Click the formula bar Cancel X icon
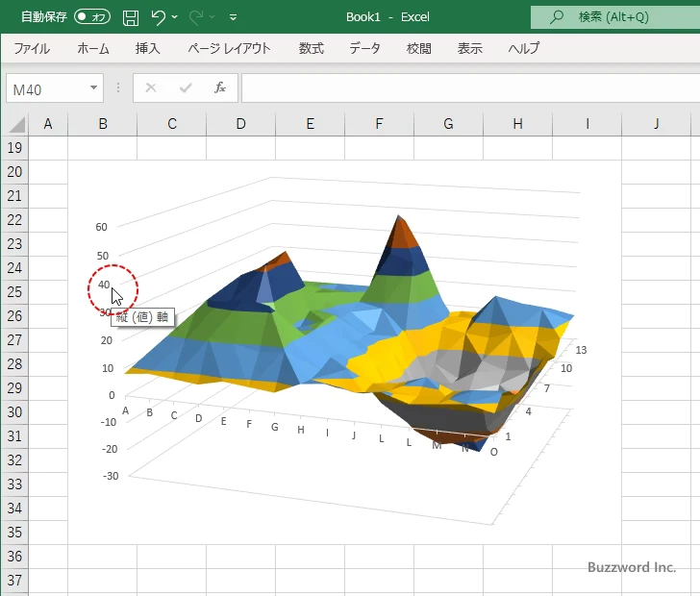 click(x=150, y=88)
